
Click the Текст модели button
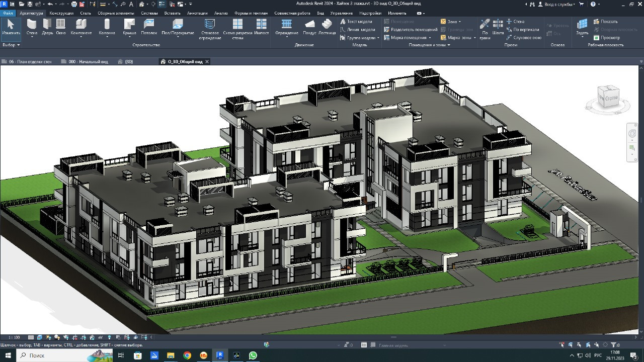point(356,22)
